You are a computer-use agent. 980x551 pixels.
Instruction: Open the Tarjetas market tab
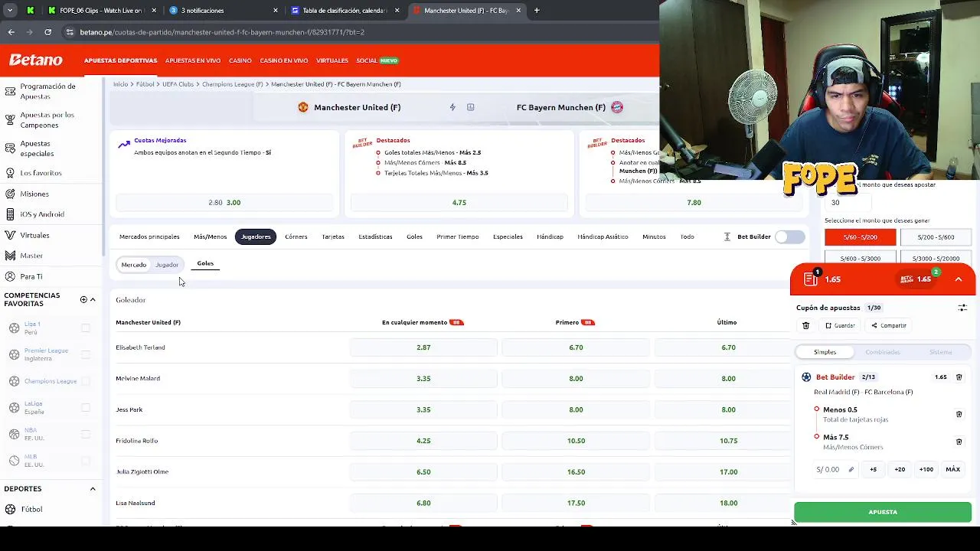(333, 236)
